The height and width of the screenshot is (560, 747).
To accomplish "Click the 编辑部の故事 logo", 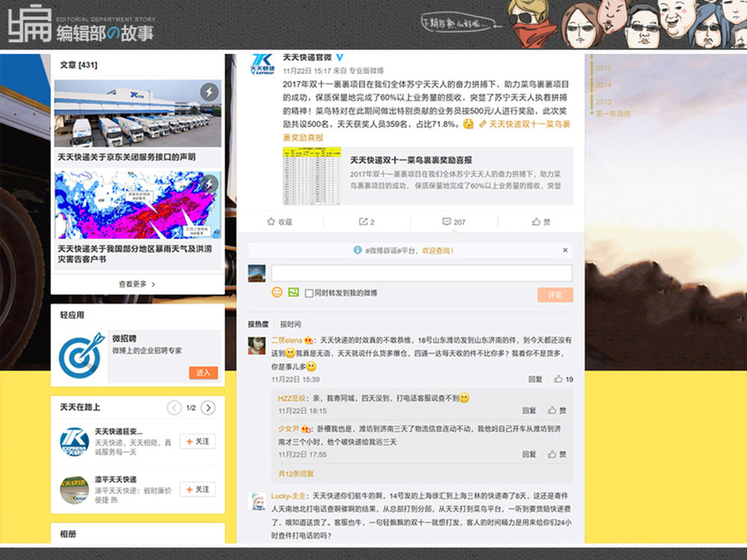I will (81, 24).
